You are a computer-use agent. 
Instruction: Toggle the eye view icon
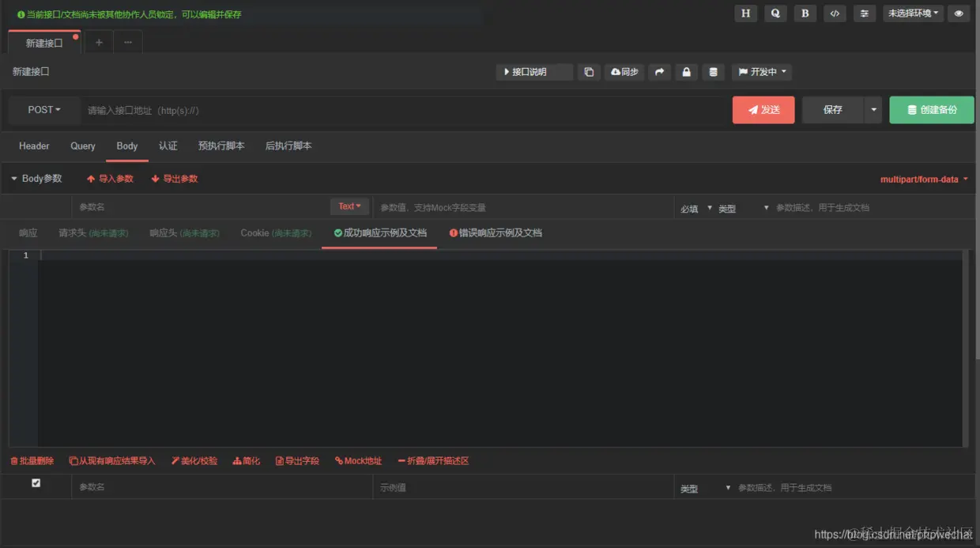[959, 13]
